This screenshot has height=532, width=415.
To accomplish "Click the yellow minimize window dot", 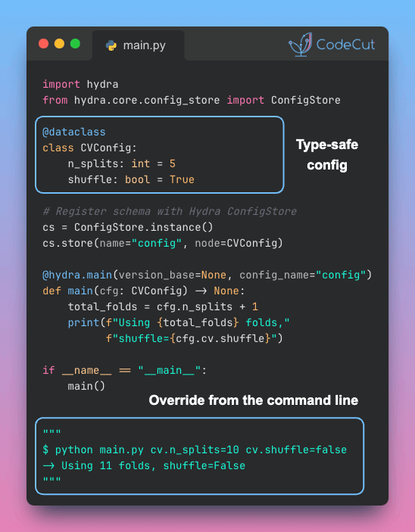I will coord(59,44).
